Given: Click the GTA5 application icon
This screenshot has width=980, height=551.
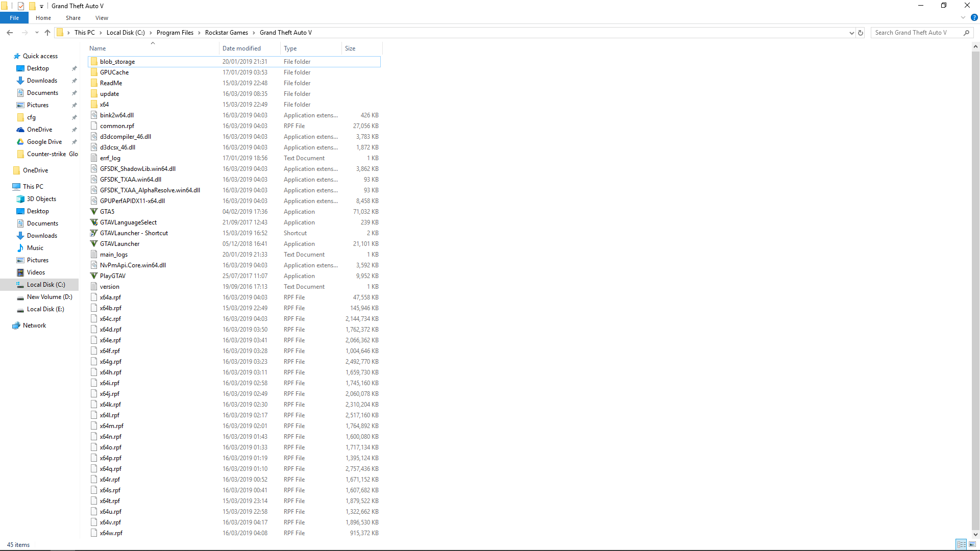Looking at the screenshot, I should pos(94,212).
